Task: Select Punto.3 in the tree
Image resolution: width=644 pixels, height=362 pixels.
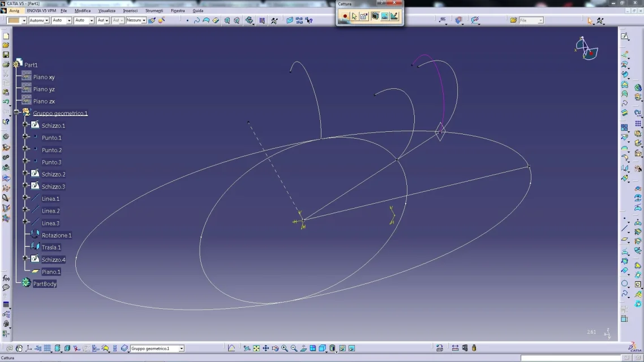Action: click(x=51, y=162)
